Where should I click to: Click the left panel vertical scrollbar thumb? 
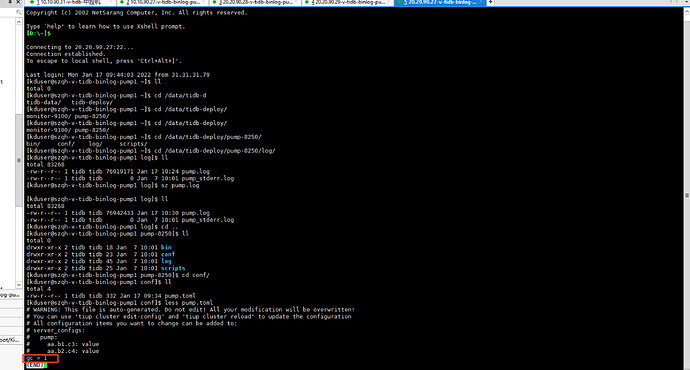coord(18,161)
